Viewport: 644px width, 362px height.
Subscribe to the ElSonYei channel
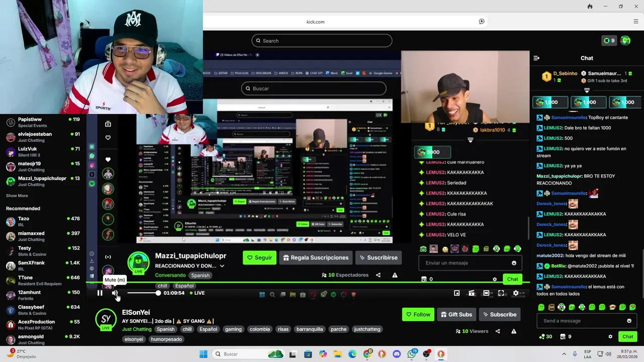coord(500,314)
